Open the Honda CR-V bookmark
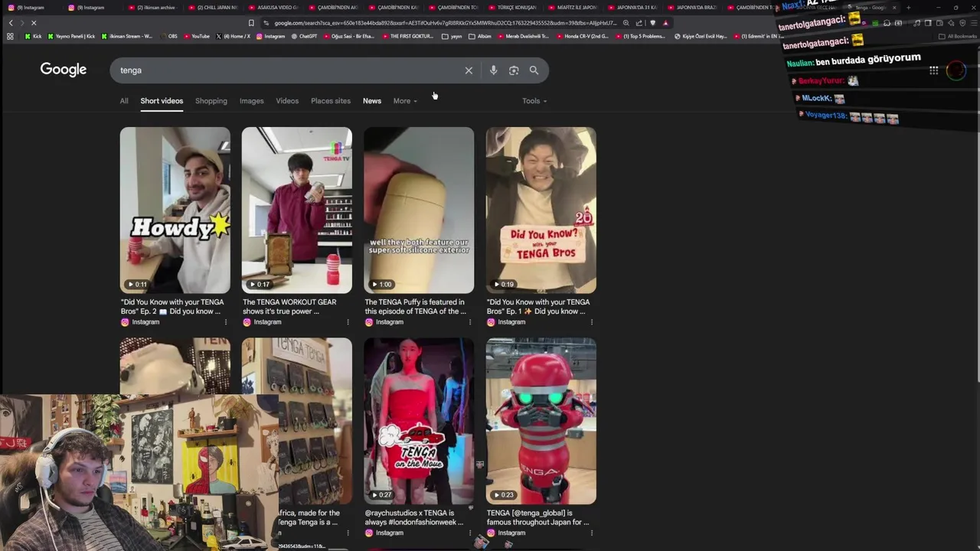 (582, 36)
